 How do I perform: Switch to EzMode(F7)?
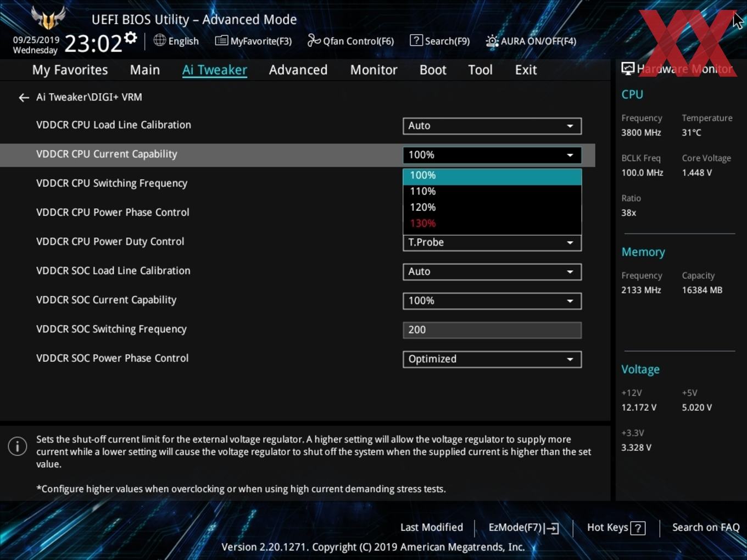tap(523, 528)
